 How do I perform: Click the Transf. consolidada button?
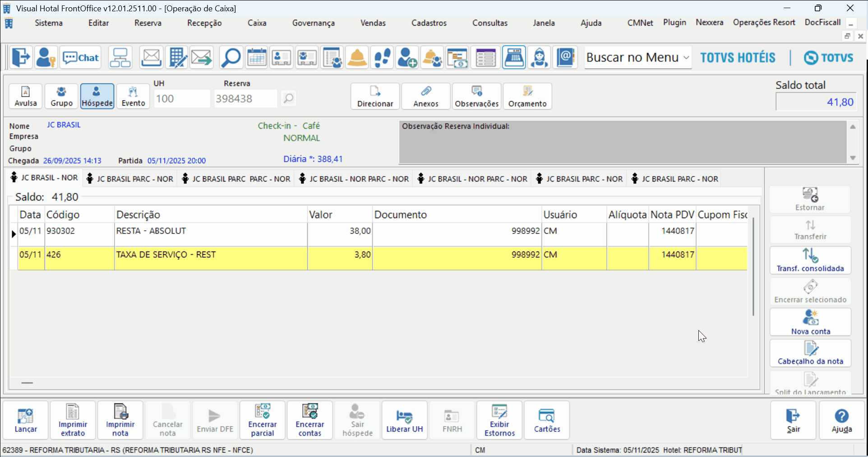810,260
